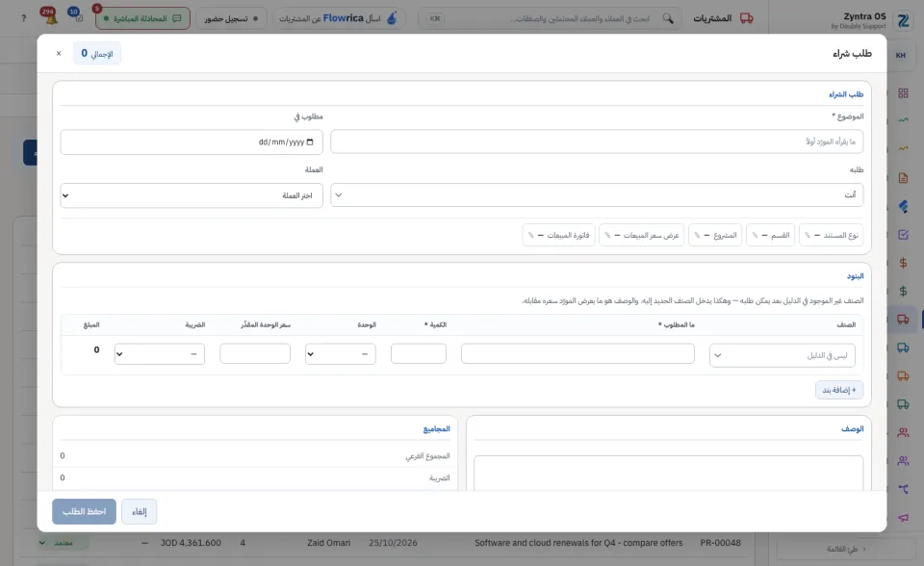Click the اسأل Flowrica عن المشتريات button

[339, 18]
